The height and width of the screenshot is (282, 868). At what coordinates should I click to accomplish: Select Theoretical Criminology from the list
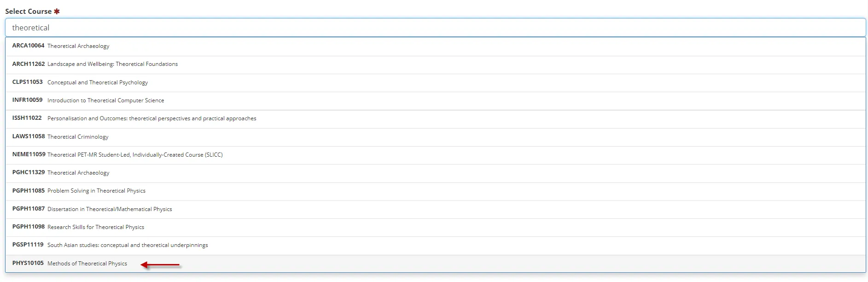pyautogui.click(x=78, y=137)
